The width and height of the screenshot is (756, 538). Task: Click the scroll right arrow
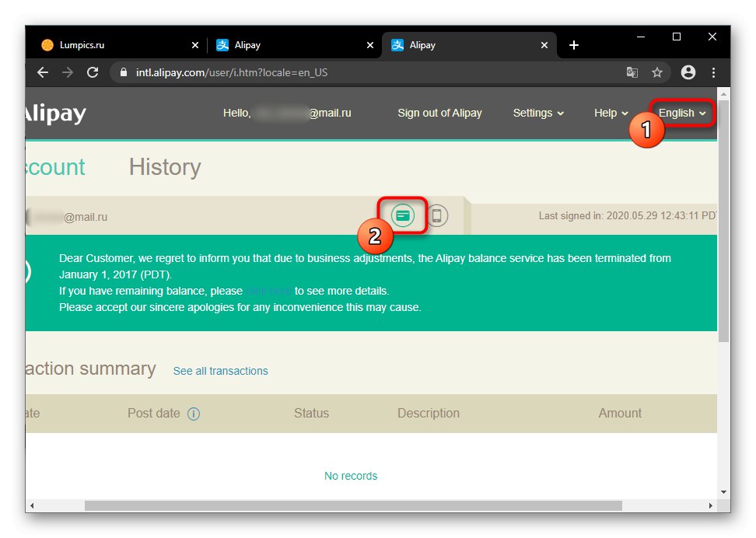click(x=711, y=505)
